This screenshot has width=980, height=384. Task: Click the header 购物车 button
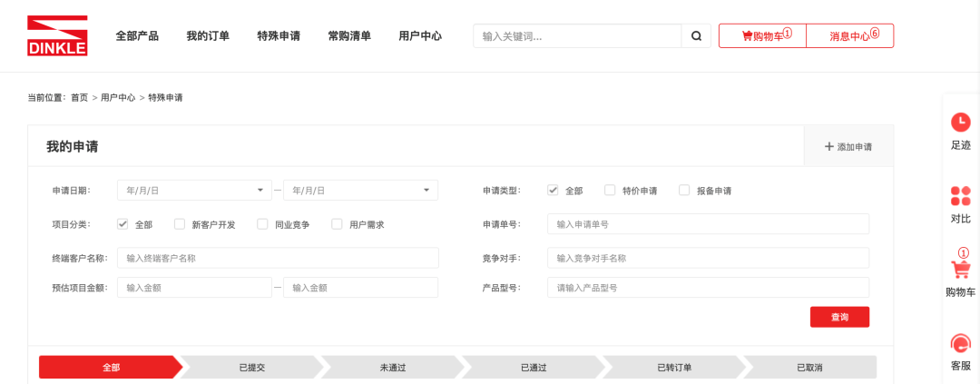click(762, 35)
